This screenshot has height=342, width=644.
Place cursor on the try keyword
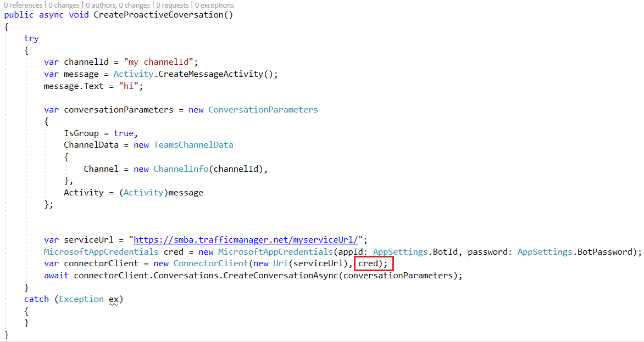point(31,38)
